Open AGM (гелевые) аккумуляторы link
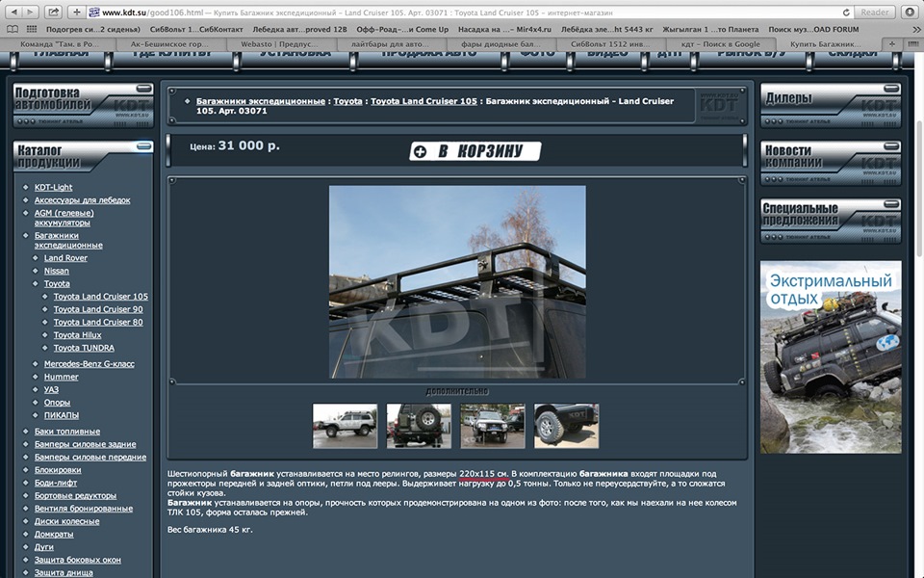Screen dimensions: 924x578 pos(64,218)
